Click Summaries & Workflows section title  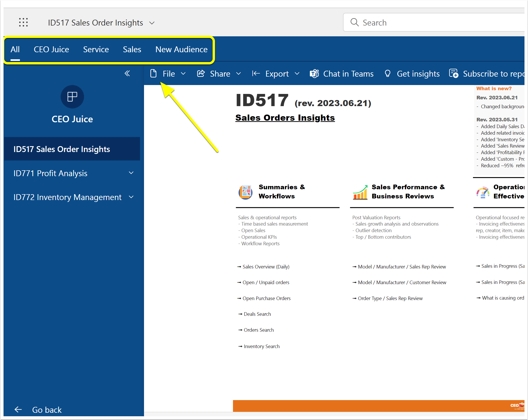(x=282, y=192)
